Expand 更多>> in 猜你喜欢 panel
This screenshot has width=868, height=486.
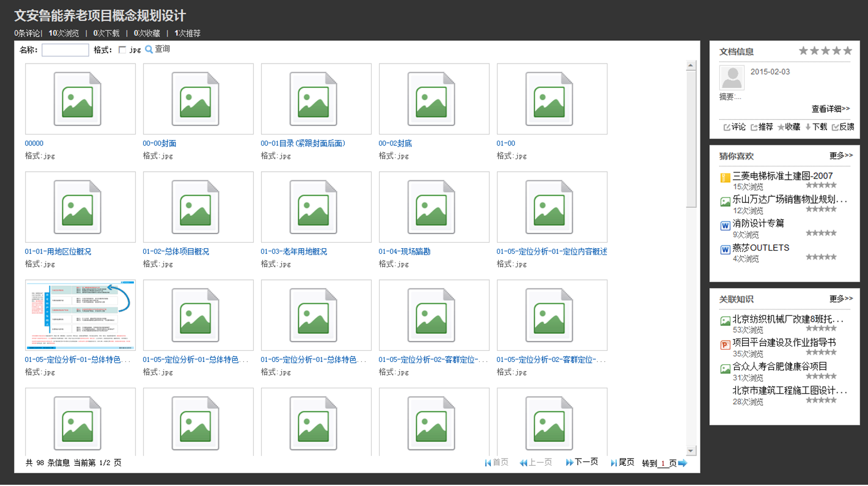pyautogui.click(x=841, y=156)
